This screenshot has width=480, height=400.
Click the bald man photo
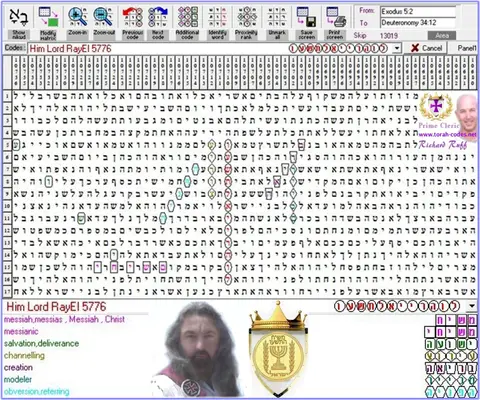pos(466,113)
